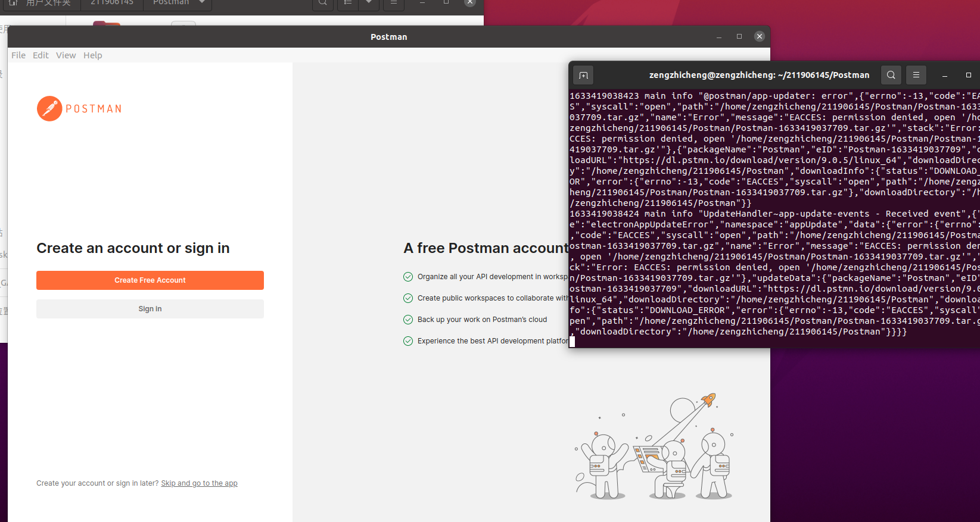
Task: Open search in the terminal window
Action: [x=891, y=75]
